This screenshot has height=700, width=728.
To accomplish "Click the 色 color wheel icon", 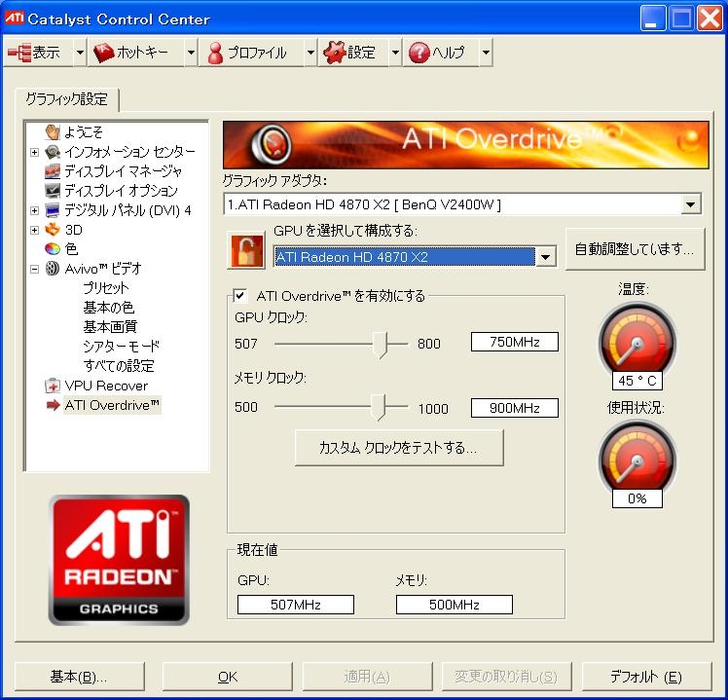I will [x=53, y=249].
